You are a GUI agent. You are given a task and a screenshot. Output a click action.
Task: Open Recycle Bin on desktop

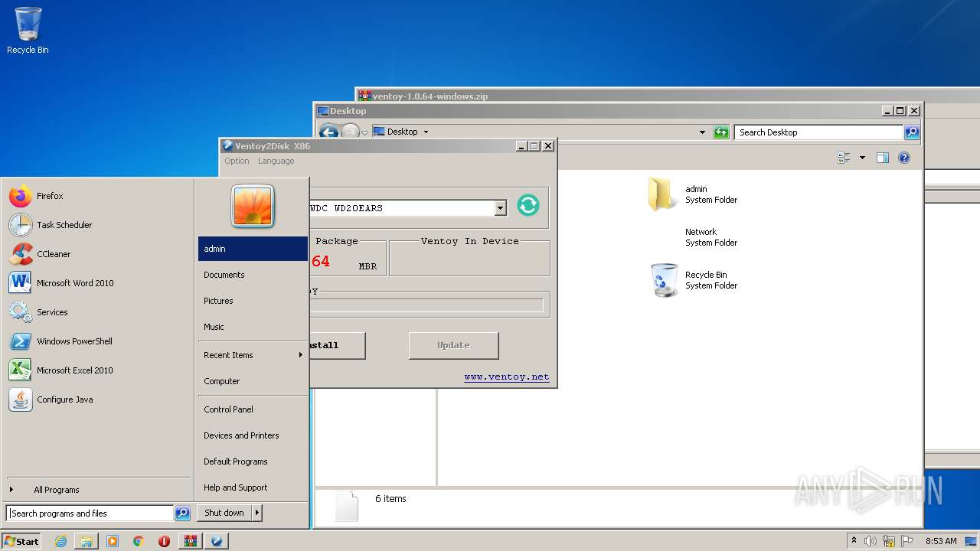point(28,31)
